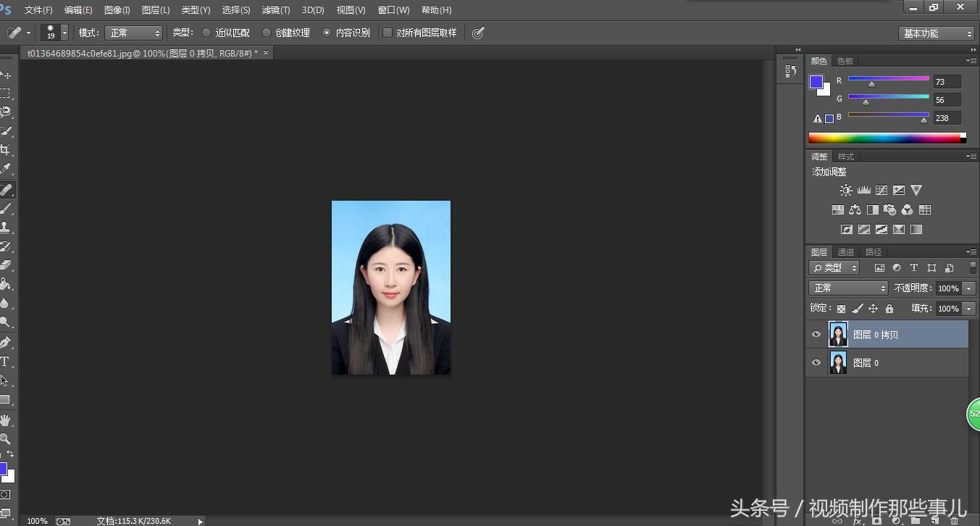Screen dimensions: 980x526
Task: Hide the 图层 0 layer
Action: pos(816,362)
